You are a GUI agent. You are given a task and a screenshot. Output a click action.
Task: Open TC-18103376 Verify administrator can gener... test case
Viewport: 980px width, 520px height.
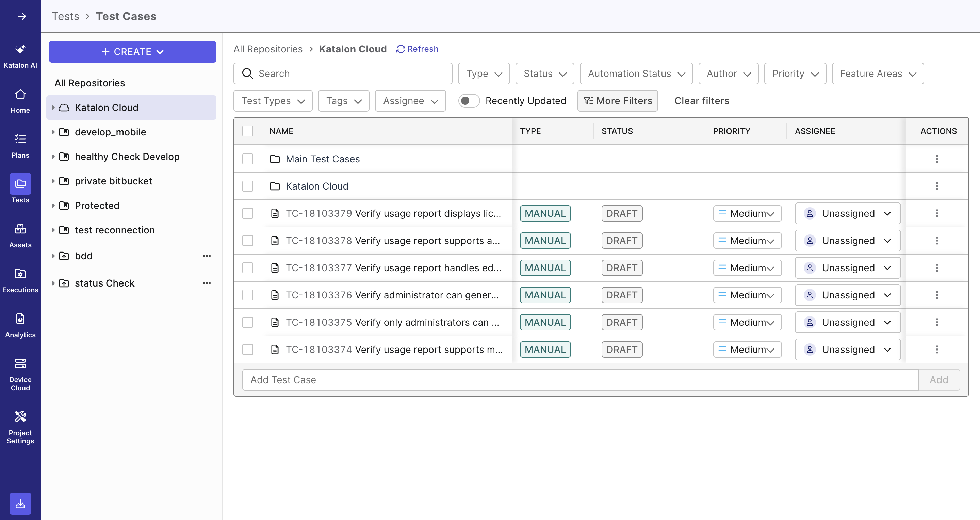click(392, 295)
